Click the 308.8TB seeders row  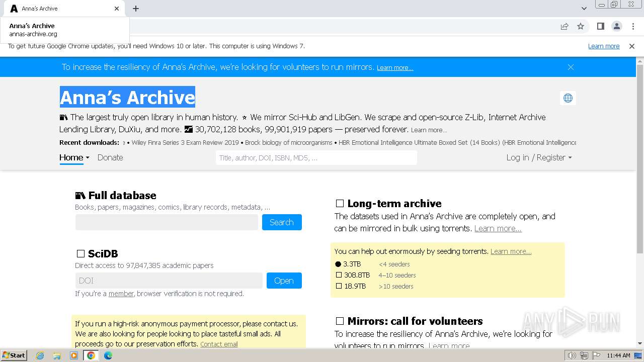(x=376, y=275)
